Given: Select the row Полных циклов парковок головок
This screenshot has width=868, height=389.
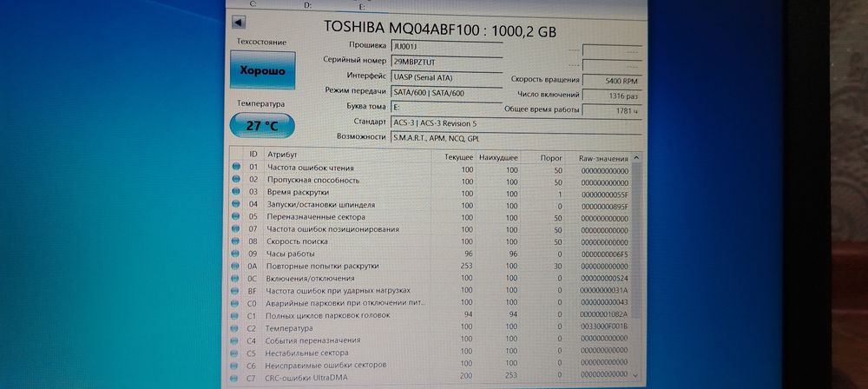Looking at the screenshot, I should click(x=431, y=315).
